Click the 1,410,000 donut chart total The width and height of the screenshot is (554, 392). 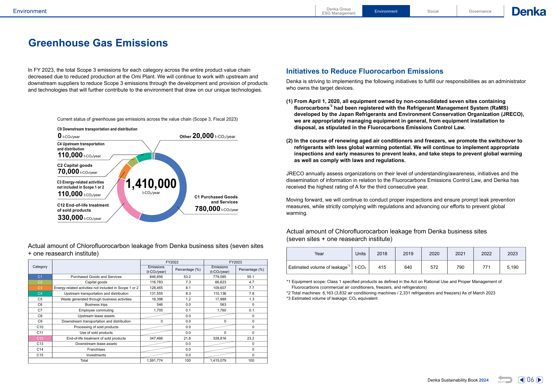pyautogui.click(x=151, y=184)
